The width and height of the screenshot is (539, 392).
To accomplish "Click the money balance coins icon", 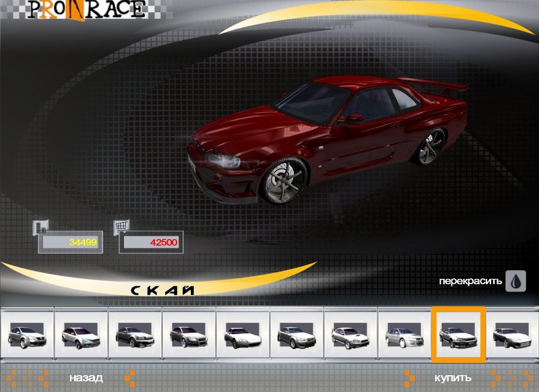I will point(40,228).
